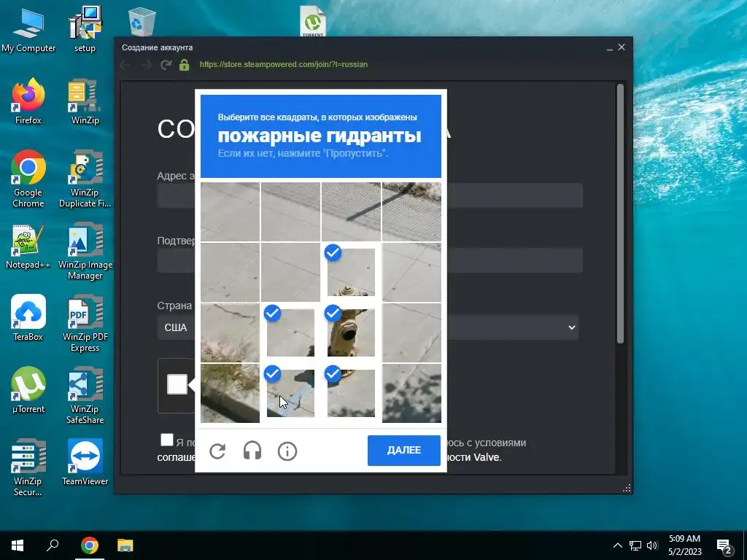Tick the Steam agreement checkbox

tap(167, 440)
